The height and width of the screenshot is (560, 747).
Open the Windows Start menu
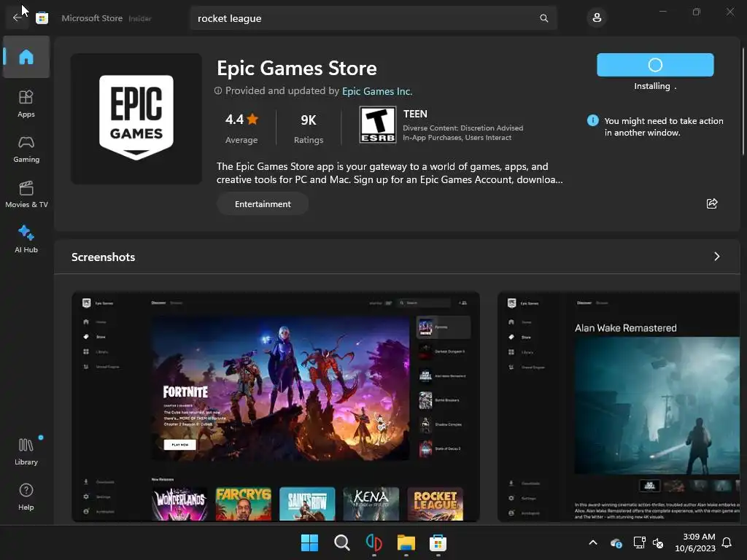[x=309, y=542]
